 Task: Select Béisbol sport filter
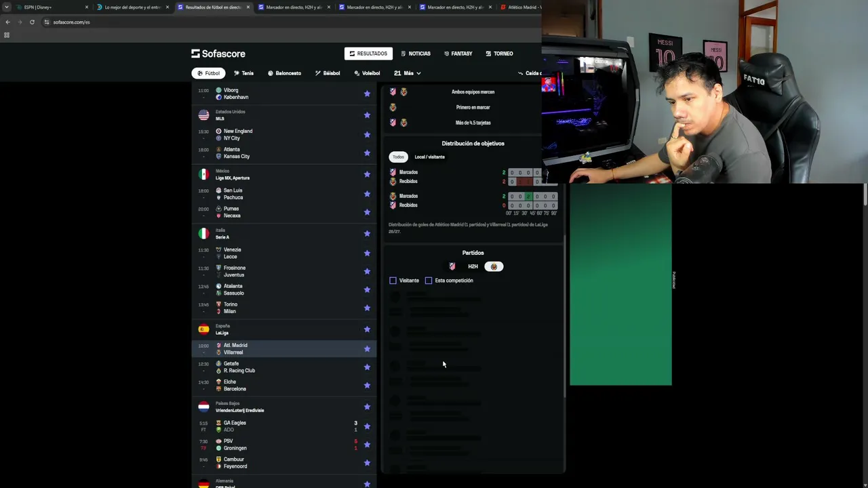[x=328, y=73]
